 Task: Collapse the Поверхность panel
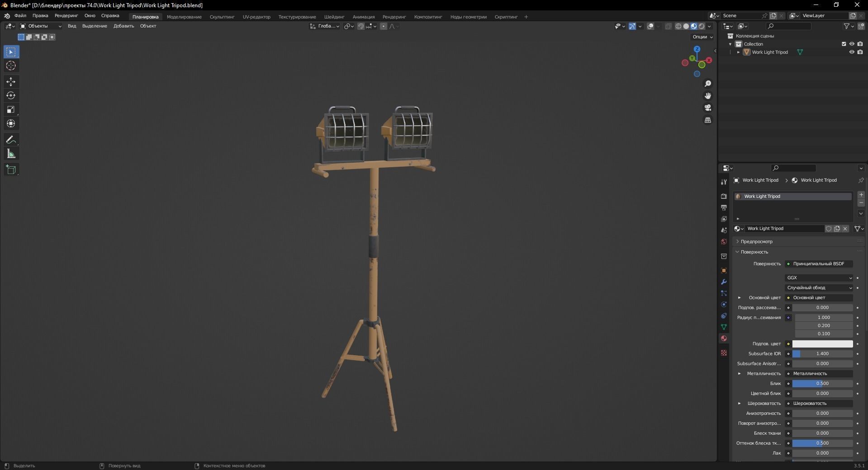click(754, 252)
